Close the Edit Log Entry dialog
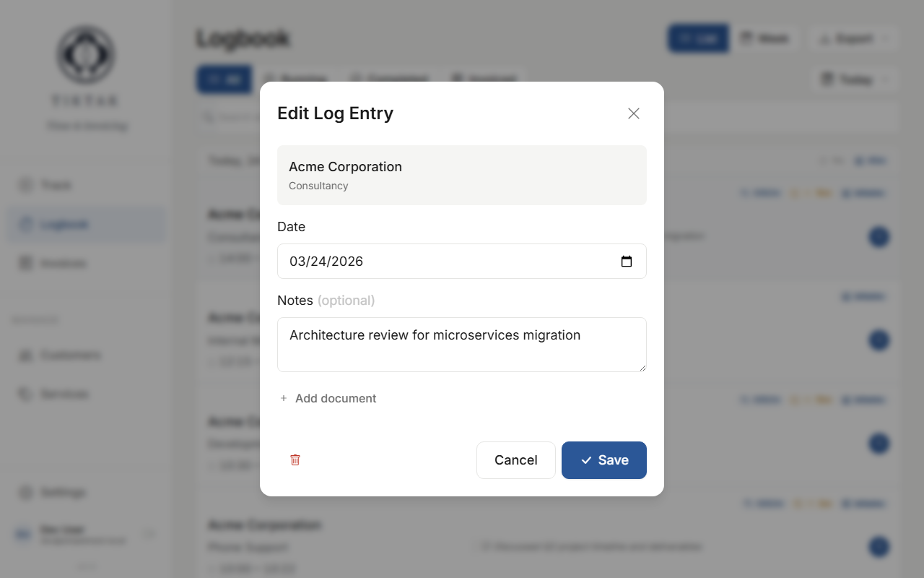Image resolution: width=924 pixels, height=578 pixels. 633,113
